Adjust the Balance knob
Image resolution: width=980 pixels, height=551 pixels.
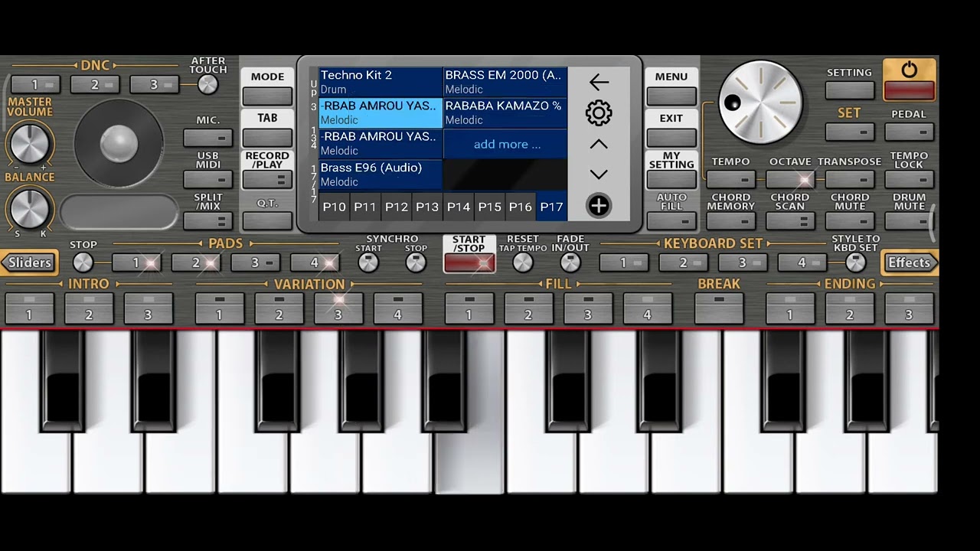(30, 208)
